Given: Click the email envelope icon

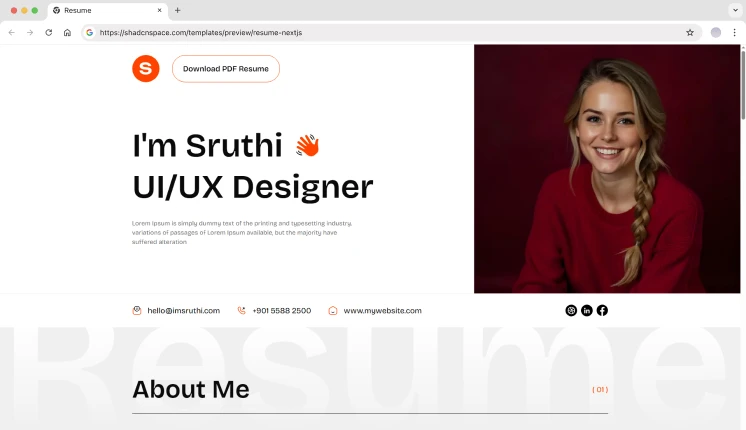Looking at the screenshot, I should (137, 311).
